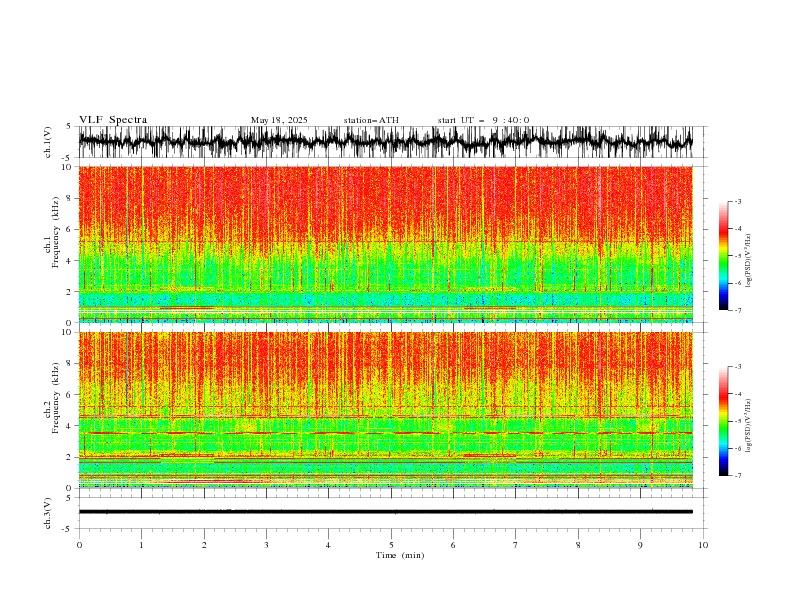Click the "-3" label on ch.2 color bar

click(x=737, y=367)
